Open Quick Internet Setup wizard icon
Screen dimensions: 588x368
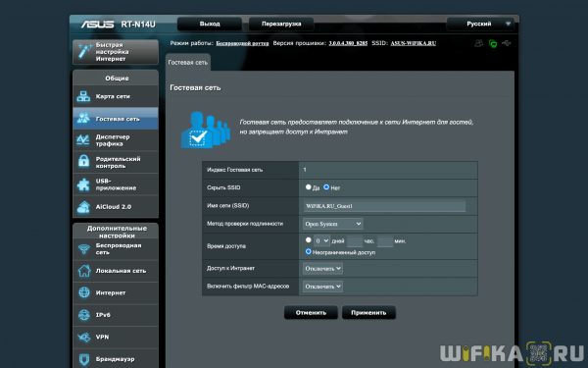pyautogui.click(x=84, y=51)
